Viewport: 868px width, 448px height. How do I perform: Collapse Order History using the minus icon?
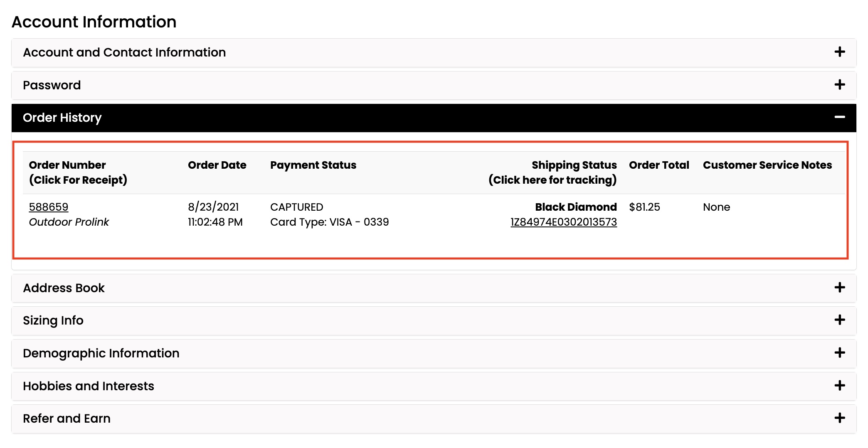pyautogui.click(x=840, y=118)
